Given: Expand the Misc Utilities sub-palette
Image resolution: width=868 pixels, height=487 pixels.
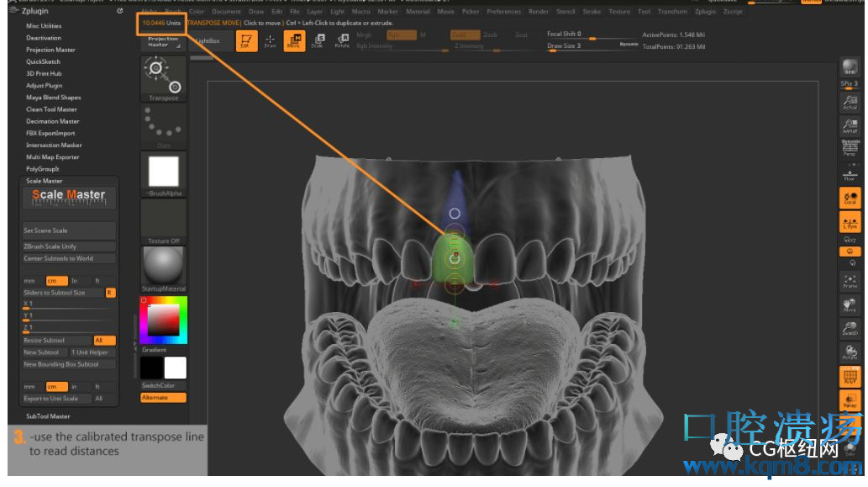Looking at the screenshot, I should click(x=44, y=26).
